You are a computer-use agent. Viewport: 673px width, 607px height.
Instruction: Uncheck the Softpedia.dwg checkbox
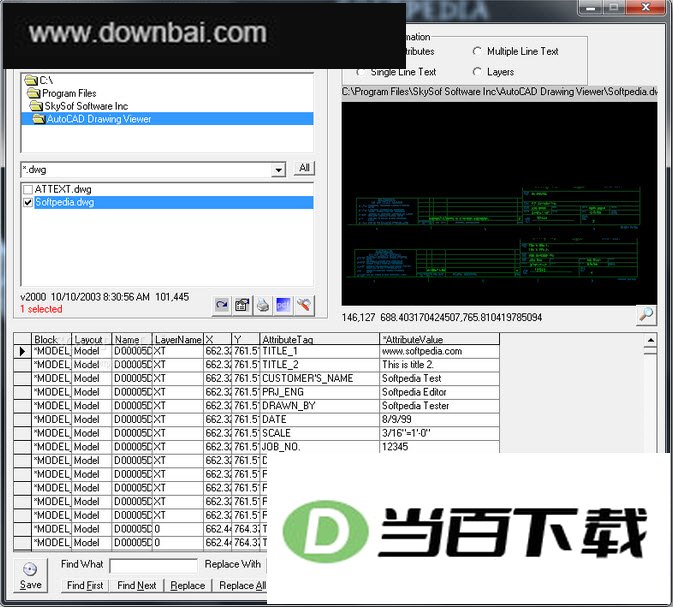coord(28,203)
